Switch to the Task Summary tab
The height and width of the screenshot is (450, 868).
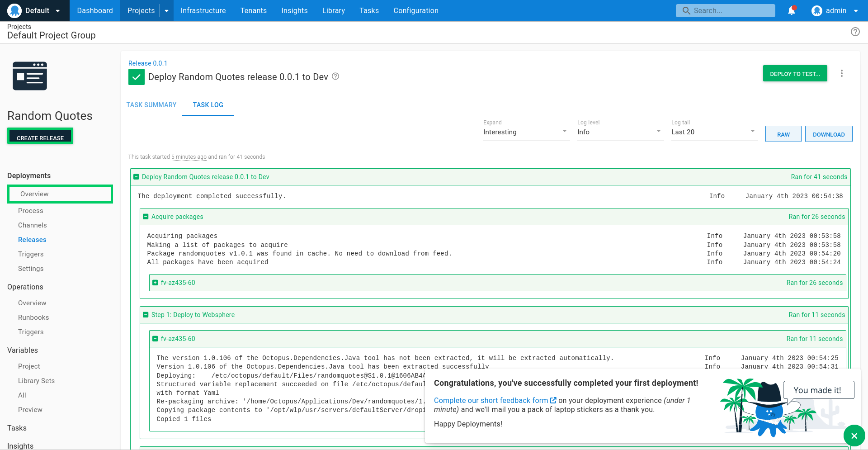[x=151, y=105]
